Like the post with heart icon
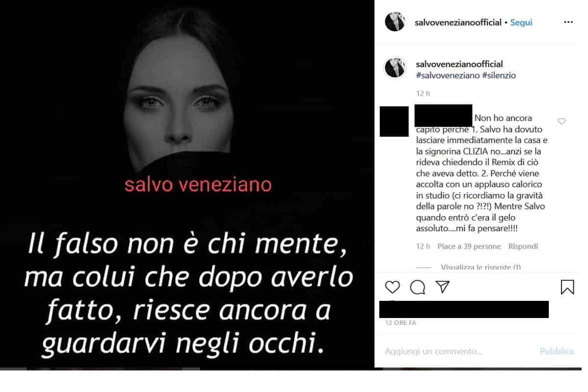The height and width of the screenshot is (392, 588). coord(392,287)
